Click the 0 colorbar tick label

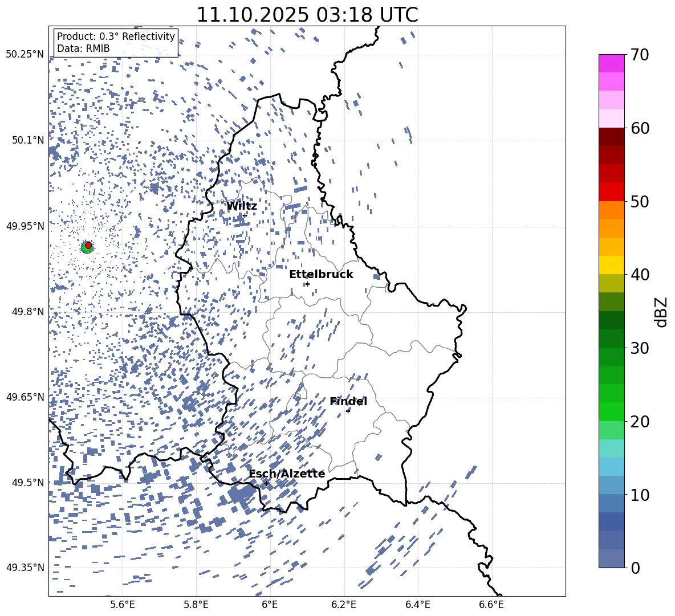(x=635, y=568)
